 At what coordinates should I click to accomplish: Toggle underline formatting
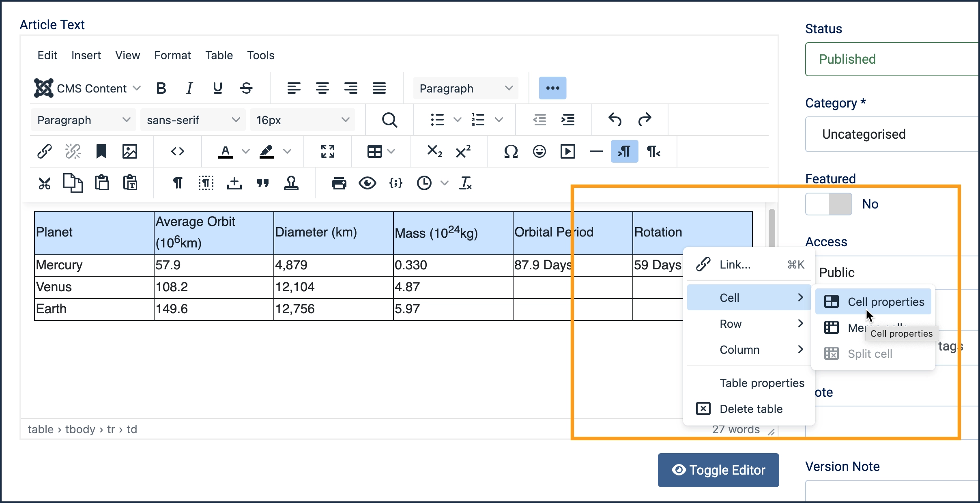point(217,88)
